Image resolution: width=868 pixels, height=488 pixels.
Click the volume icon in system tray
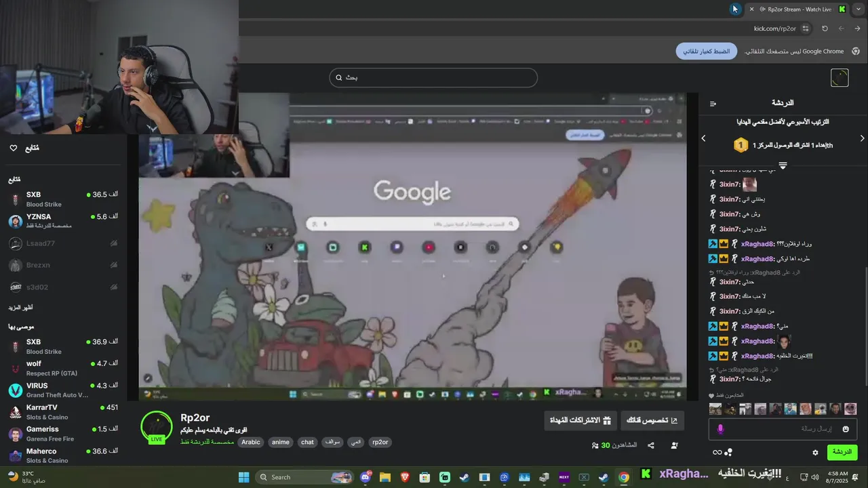(816, 477)
